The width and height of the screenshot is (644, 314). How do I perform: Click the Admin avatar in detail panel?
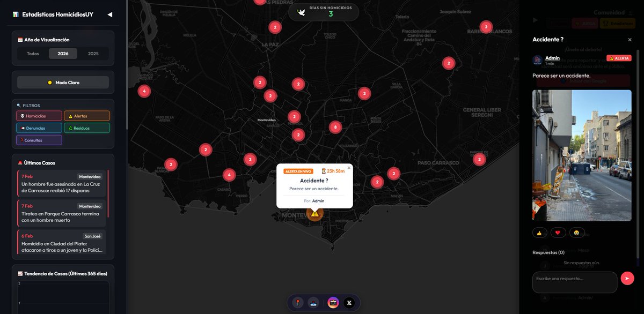point(537,61)
